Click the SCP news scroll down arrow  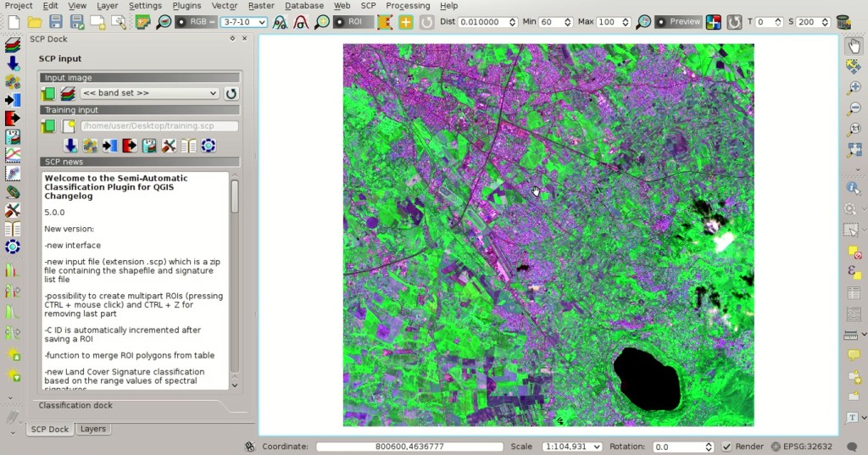click(235, 386)
